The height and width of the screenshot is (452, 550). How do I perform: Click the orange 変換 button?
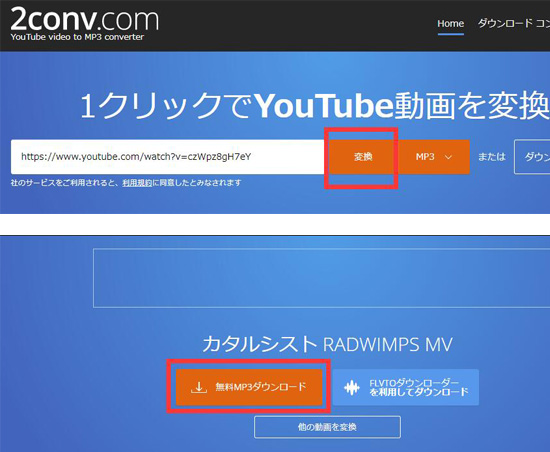click(x=363, y=157)
